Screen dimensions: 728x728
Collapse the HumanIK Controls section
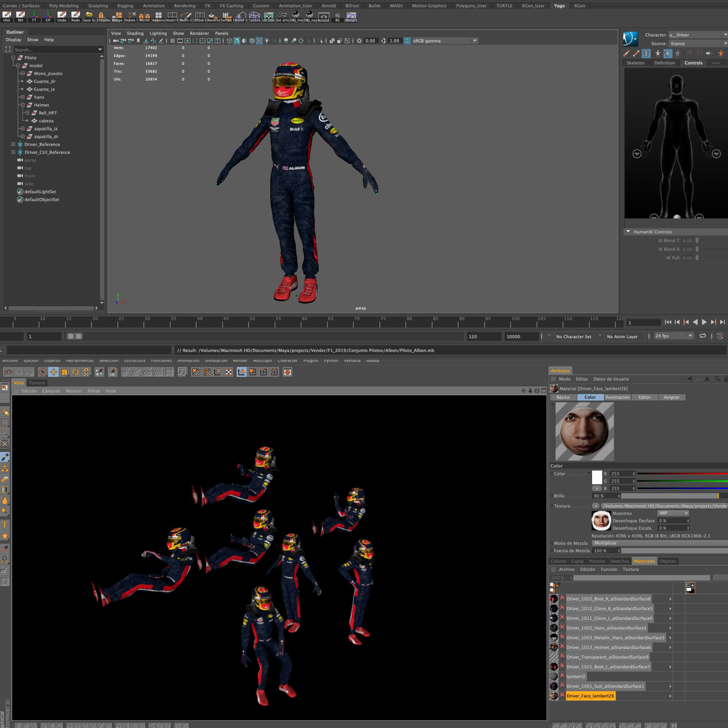[628, 232]
